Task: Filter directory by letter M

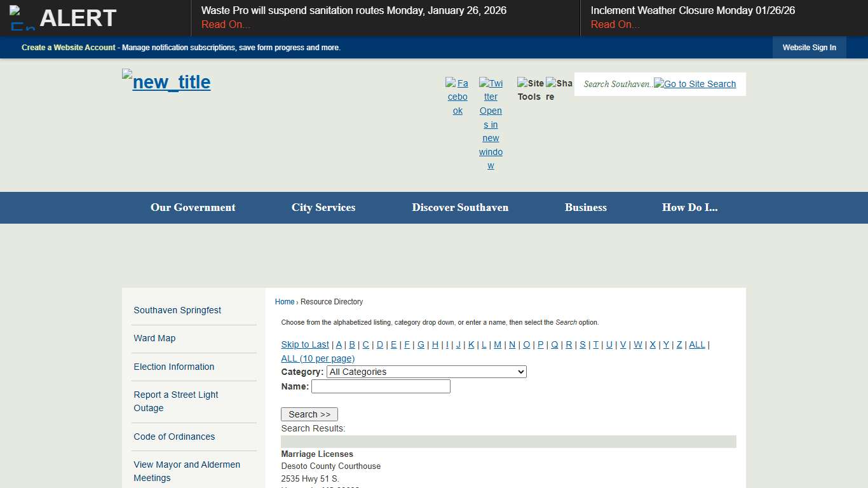Action: 499,344
